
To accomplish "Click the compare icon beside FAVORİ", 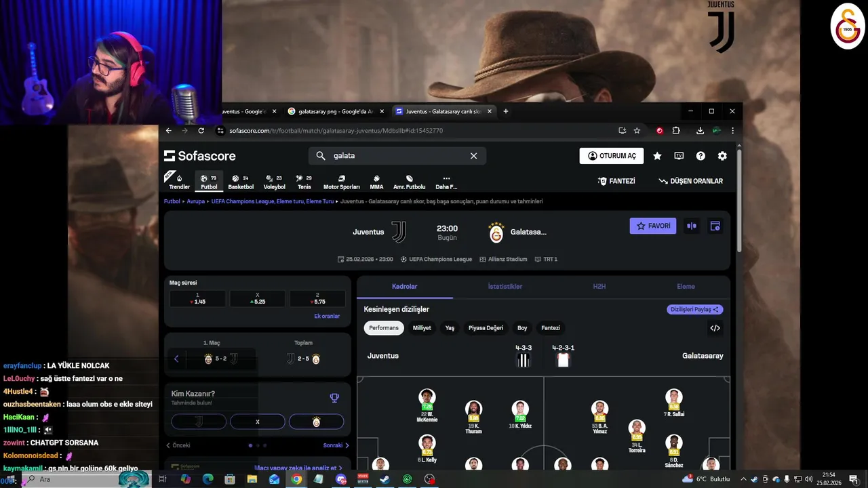I will (692, 226).
